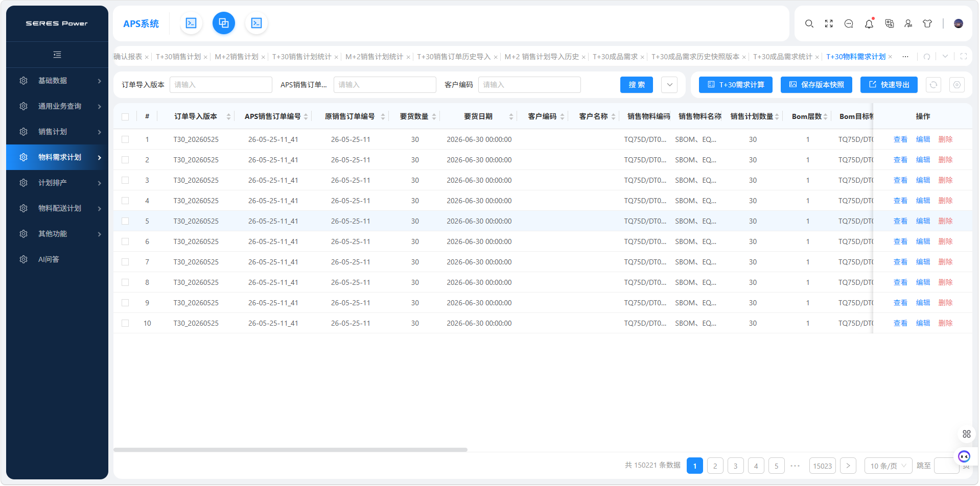This screenshot has width=980, height=486.
Task: Switch to the M+2 销售计划导入历史 tab
Action: pyautogui.click(x=542, y=57)
